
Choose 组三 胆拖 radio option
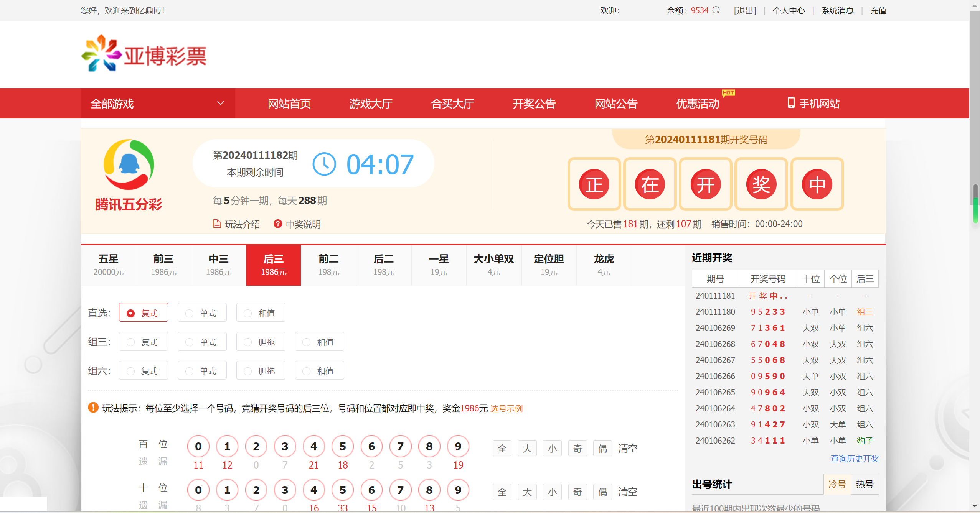pyautogui.click(x=261, y=342)
